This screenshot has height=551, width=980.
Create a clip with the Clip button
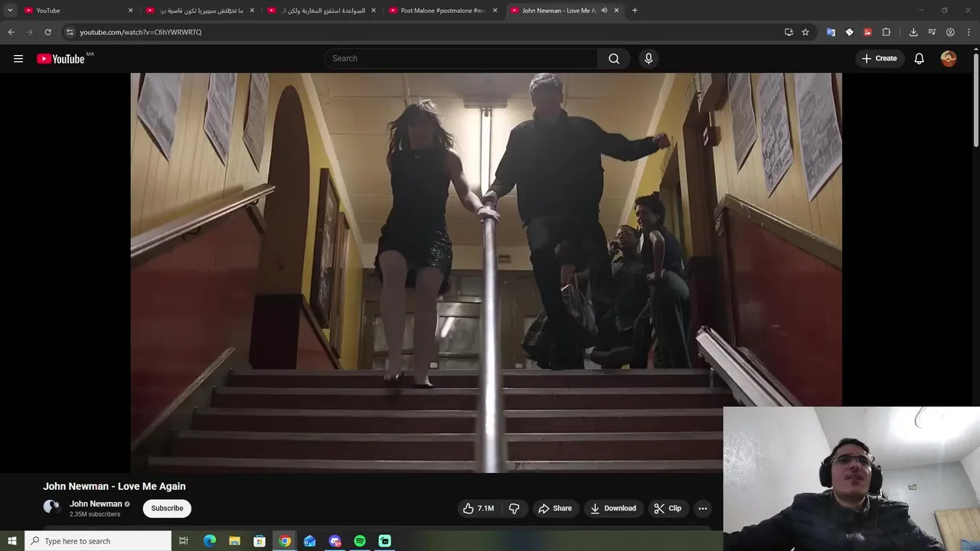[x=668, y=508]
